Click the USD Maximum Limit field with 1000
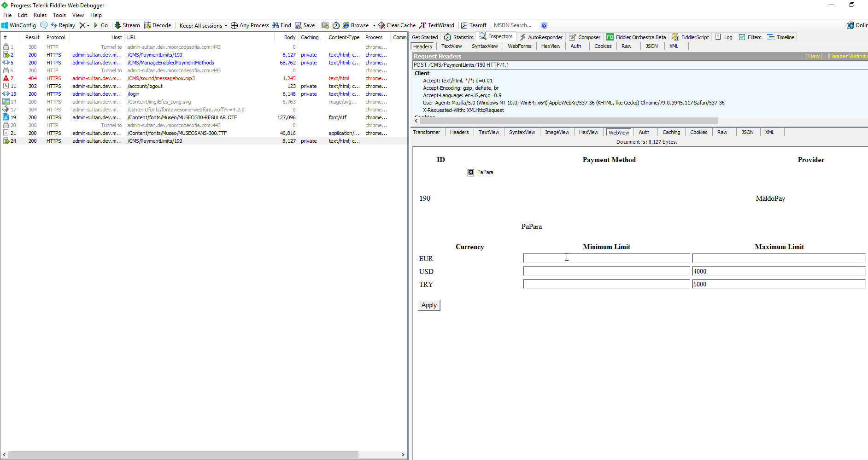This screenshot has height=460, width=868. [x=779, y=271]
